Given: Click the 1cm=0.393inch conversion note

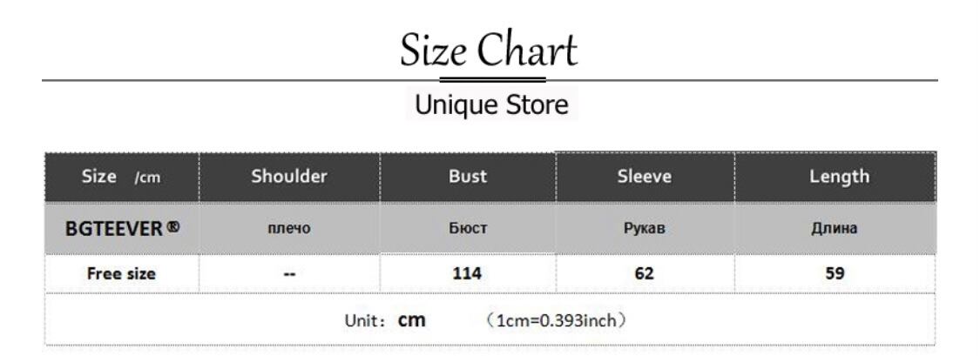Looking at the screenshot, I should [555, 320].
